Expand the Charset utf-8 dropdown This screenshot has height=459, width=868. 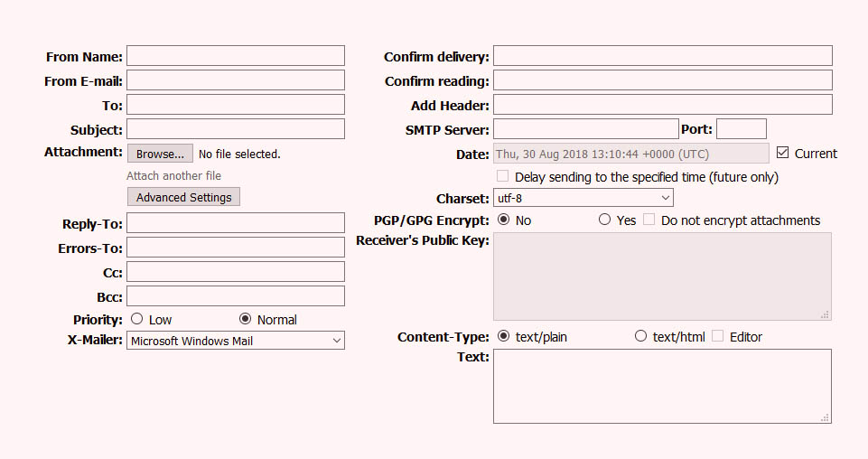[x=583, y=198]
